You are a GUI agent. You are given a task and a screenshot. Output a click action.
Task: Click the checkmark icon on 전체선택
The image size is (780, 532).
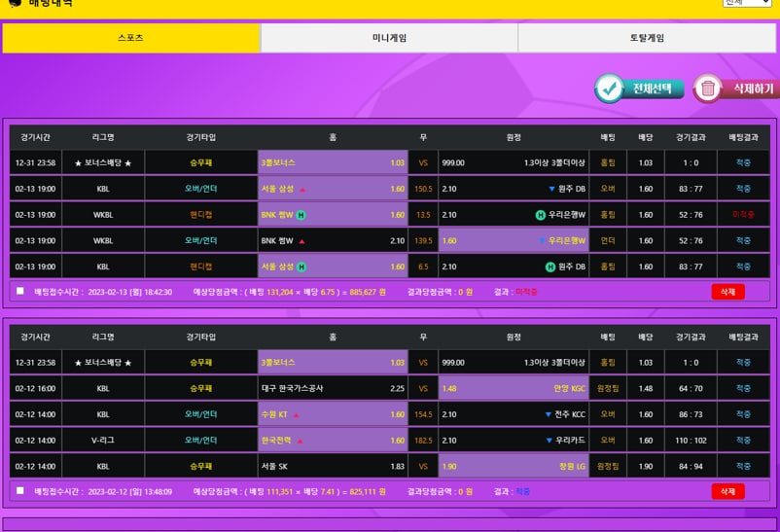tap(610, 89)
